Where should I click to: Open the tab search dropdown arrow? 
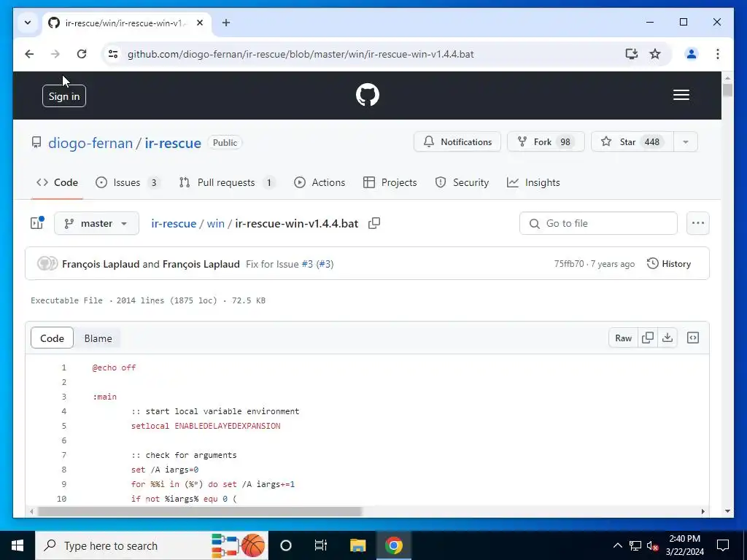pyautogui.click(x=28, y=23)
